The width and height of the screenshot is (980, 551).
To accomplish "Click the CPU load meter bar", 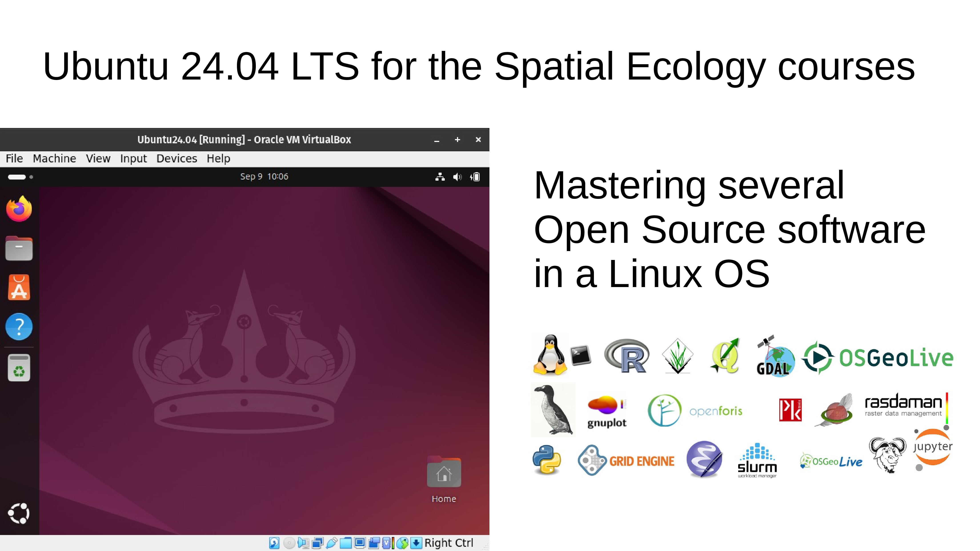I will (393, 543).
